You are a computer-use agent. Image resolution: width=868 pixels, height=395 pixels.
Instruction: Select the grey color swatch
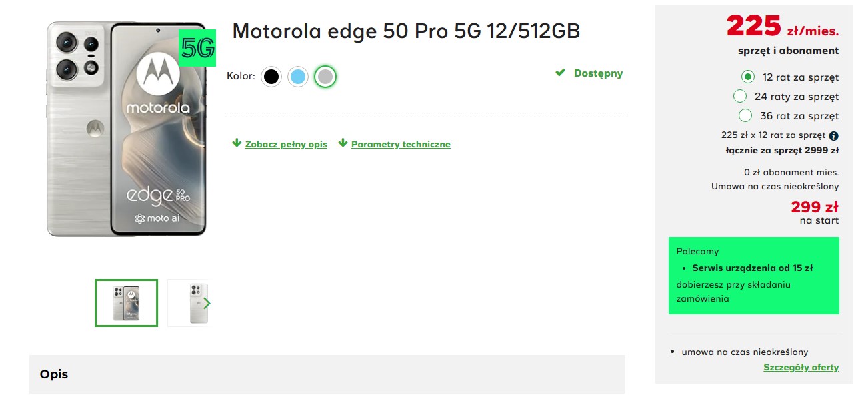point(325,77)
